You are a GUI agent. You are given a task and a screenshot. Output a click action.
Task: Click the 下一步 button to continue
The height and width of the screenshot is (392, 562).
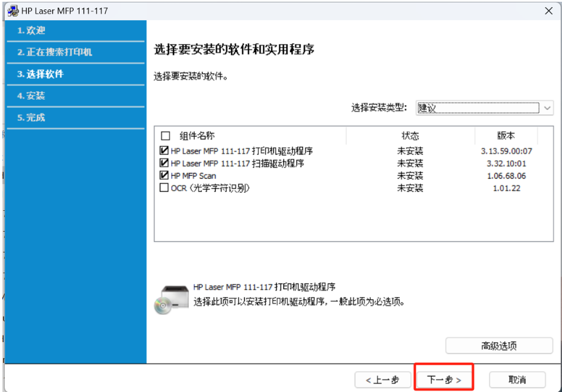444,380
